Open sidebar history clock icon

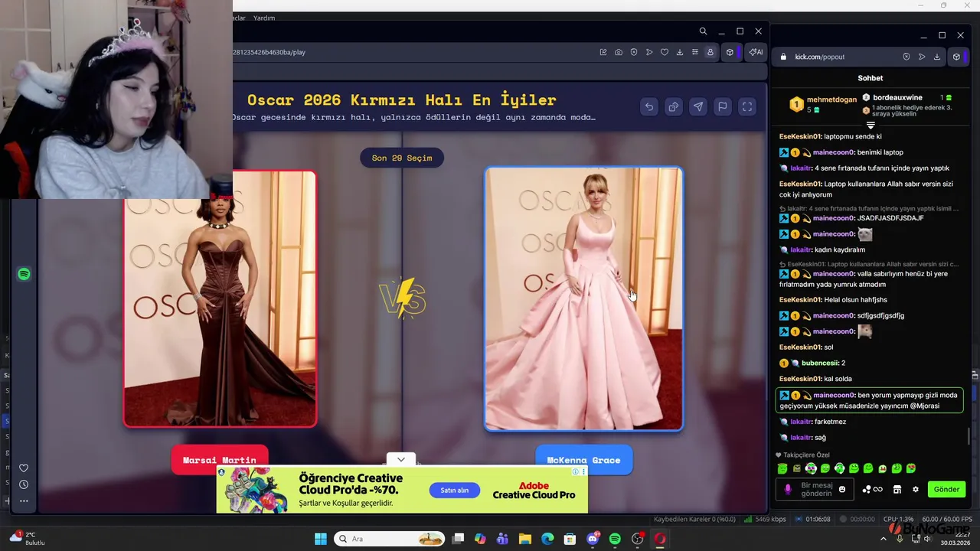[x=24, y=484]
